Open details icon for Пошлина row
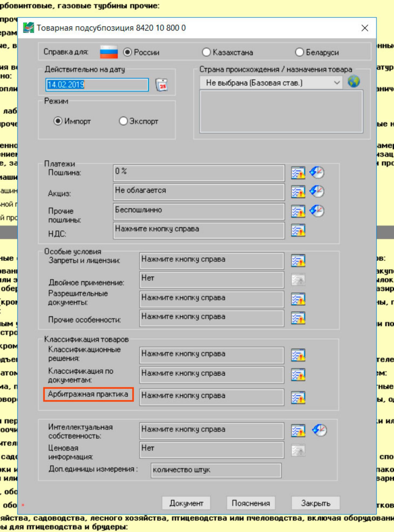This screenshot has height=532, width=394. [x=298, y=173]
